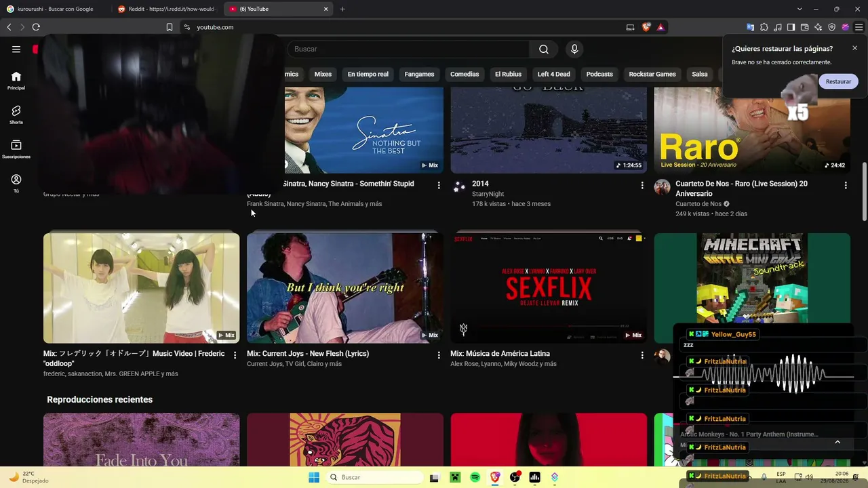Open Suscripciones in the sidebar
This screenshot has width=868, height=488.
pyautogui.click(x=16, y=149)
